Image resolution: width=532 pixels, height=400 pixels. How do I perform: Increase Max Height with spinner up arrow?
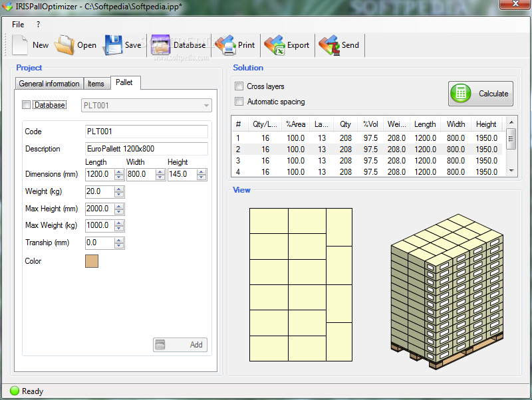coord(119,206)
